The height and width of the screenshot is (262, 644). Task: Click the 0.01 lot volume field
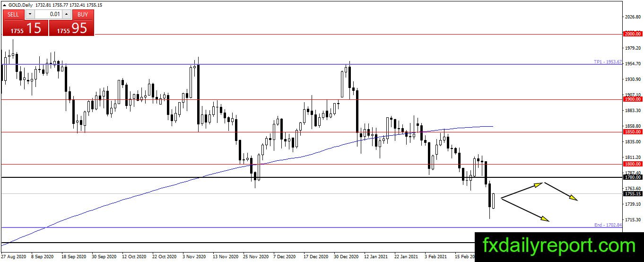click(x=48, y=15)
